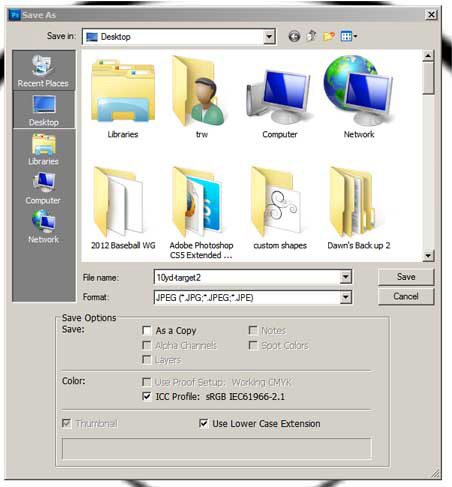Viewport: 452px width, 487px height.
Task: Select the 2012 Baseball WG folder
Action: click(123, 208)
